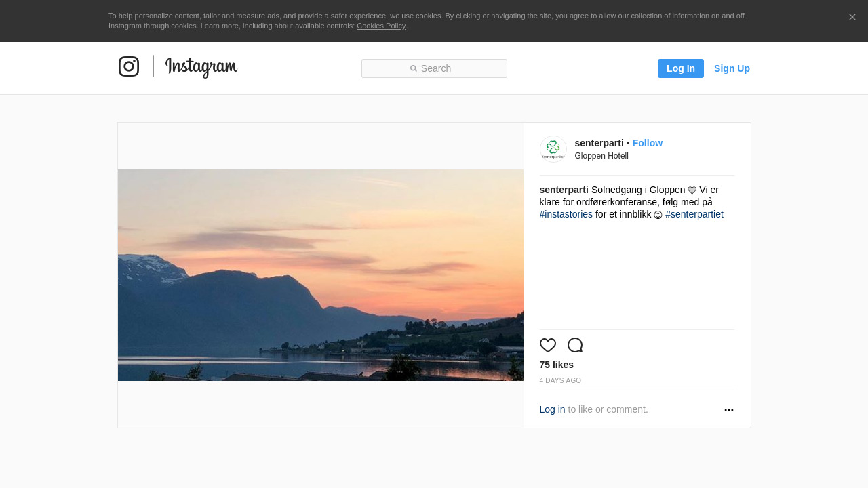Open the Sign Up link
Image resolution: width=868 pixels, height=488 pixels.
coord(732,68)
